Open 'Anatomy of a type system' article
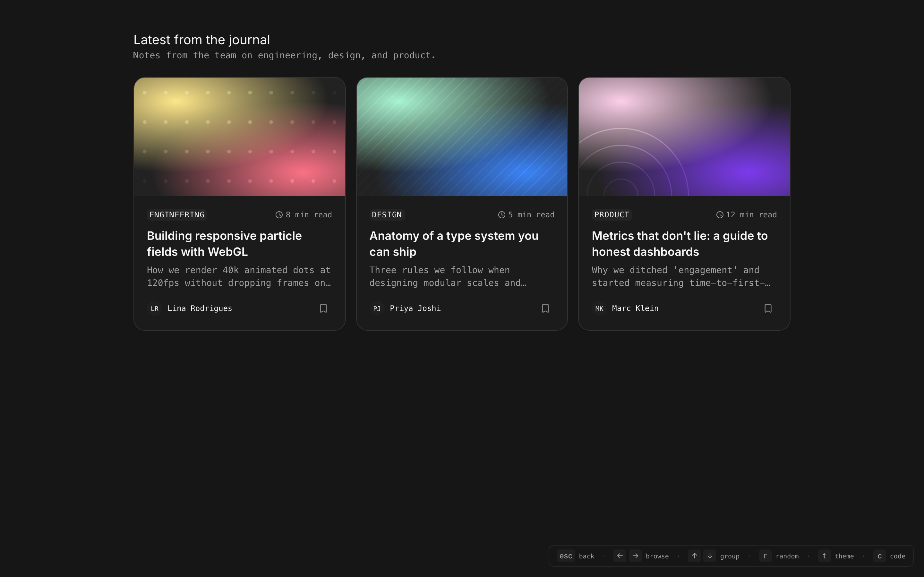This screenshot has height=577, width=924. pos(454,244)
